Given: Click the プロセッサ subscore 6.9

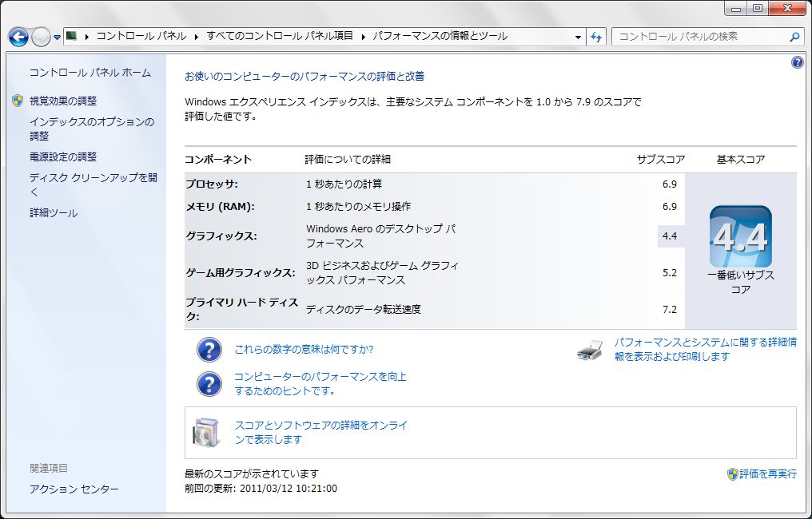Looking at the screenshot, I should click(670, 184).
